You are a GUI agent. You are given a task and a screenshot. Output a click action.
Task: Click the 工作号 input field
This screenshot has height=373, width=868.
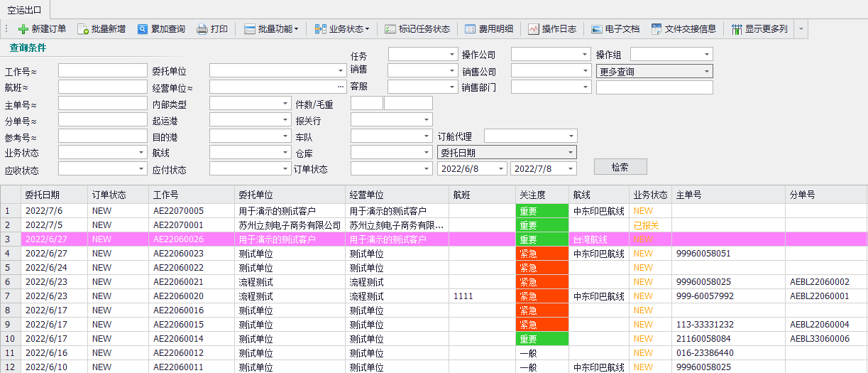coord(102,71)
